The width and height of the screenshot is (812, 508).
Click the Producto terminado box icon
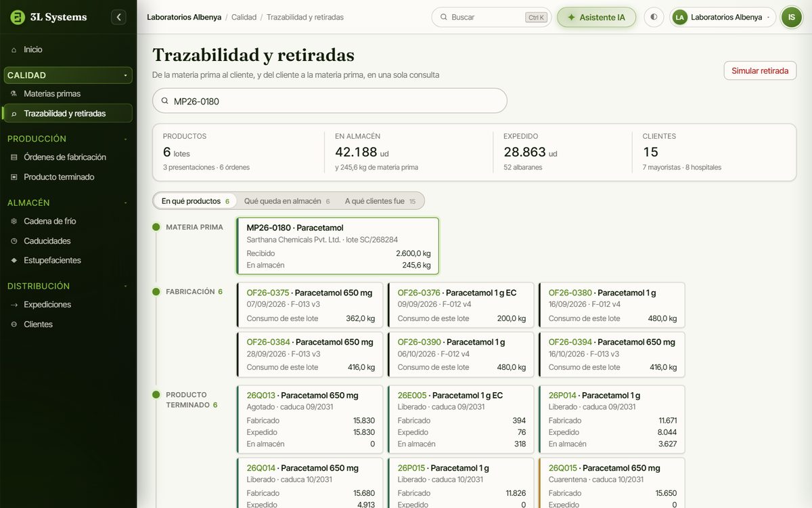14,177
